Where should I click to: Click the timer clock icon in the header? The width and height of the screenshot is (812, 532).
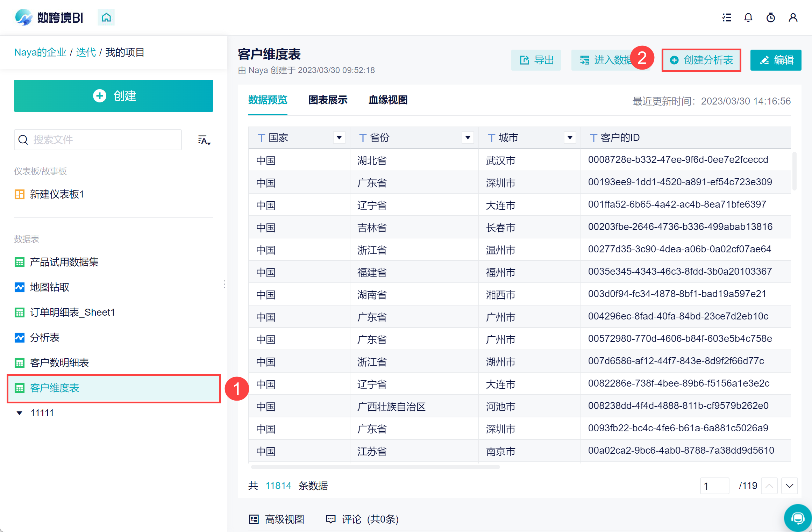[771, 17]
